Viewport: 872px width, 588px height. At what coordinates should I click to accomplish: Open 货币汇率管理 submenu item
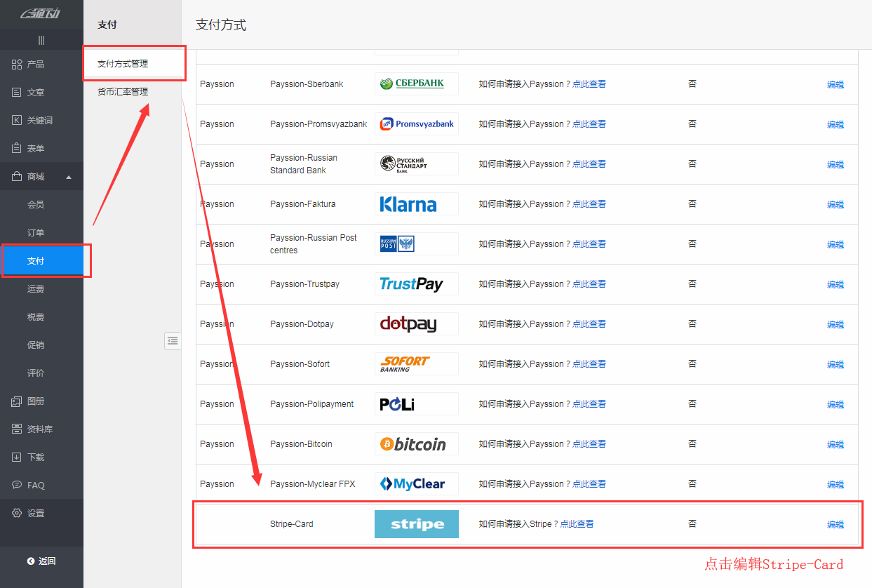click(123, 92)
